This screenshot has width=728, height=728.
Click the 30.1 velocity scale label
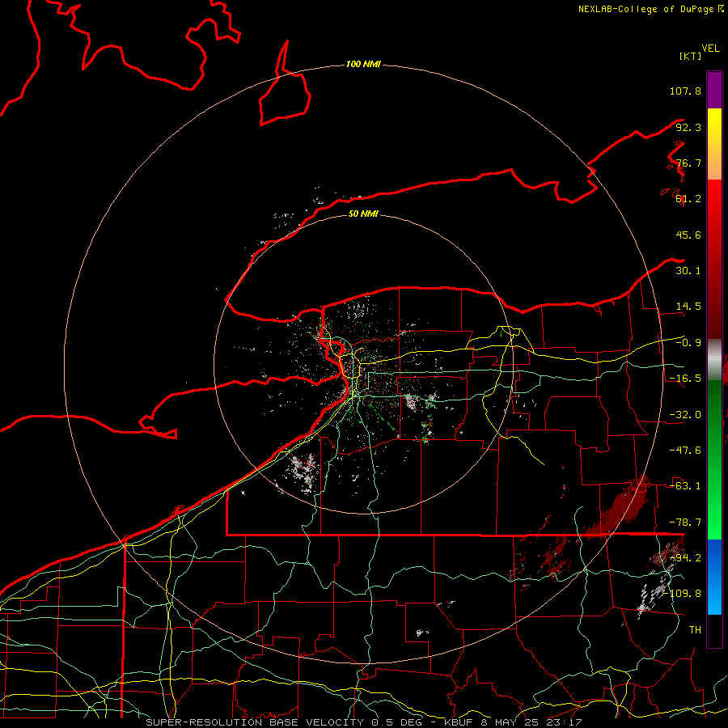(x=688, y=271)
